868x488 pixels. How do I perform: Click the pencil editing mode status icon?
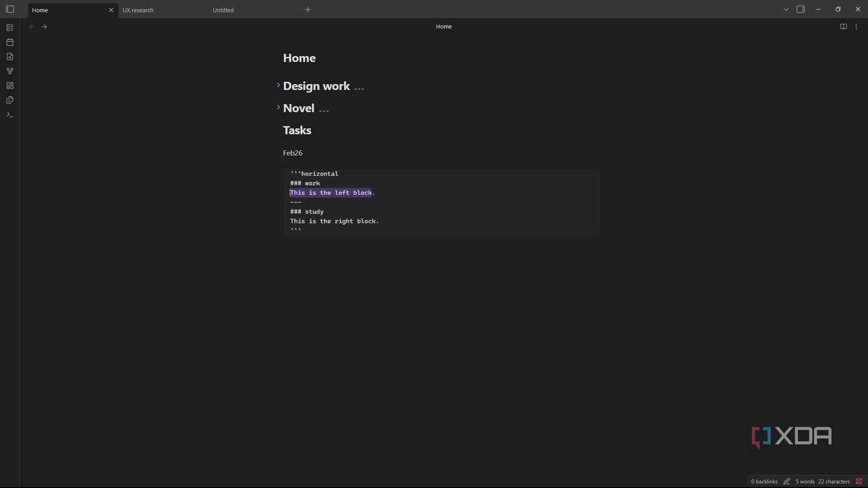pyautogui.click(x=786, y=481)
